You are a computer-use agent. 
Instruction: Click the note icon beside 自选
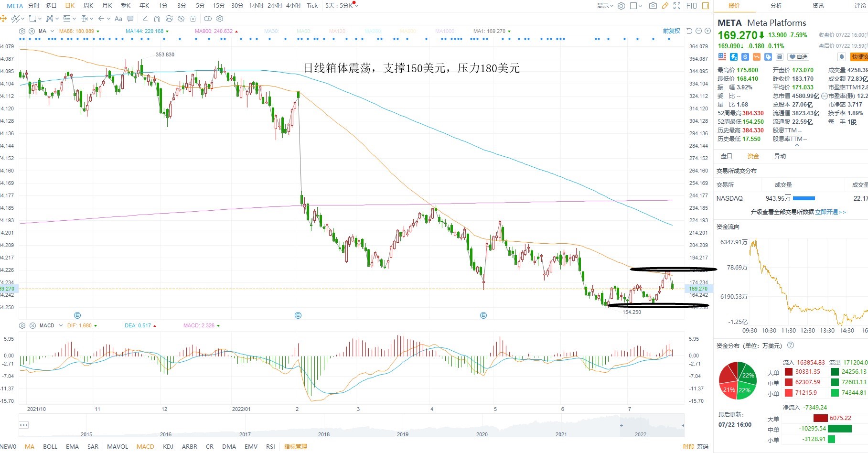pos(779,57)
